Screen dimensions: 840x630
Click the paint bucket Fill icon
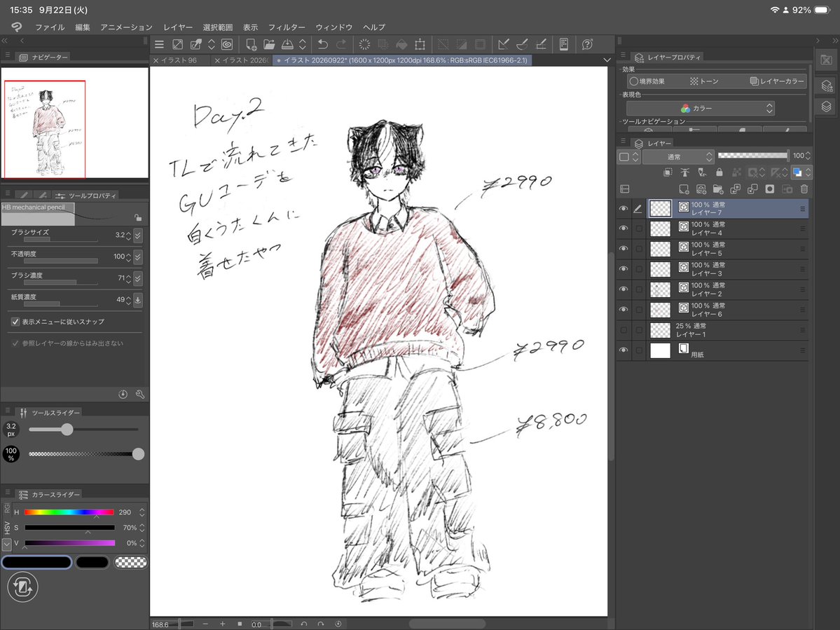tap(401, 44)
